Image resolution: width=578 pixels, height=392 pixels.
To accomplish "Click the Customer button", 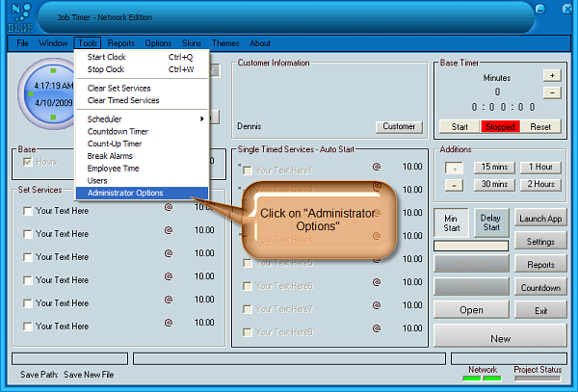I will 399,126.
